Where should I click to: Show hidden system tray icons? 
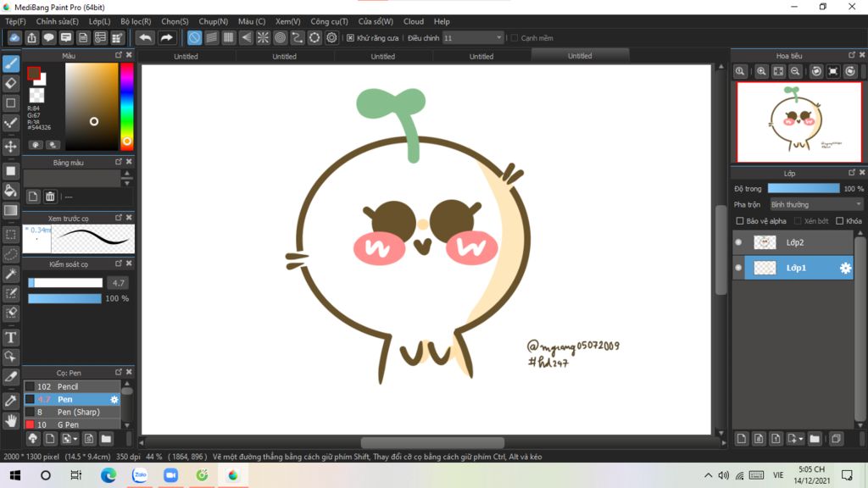point(708,475)
